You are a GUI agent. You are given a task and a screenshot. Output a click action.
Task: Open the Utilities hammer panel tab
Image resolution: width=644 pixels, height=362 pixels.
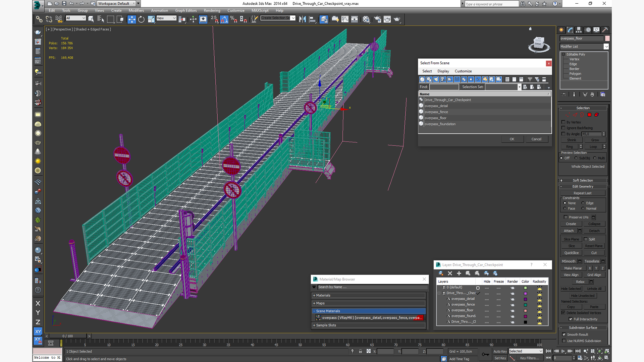pyautogui.click(x=605, y=30)
